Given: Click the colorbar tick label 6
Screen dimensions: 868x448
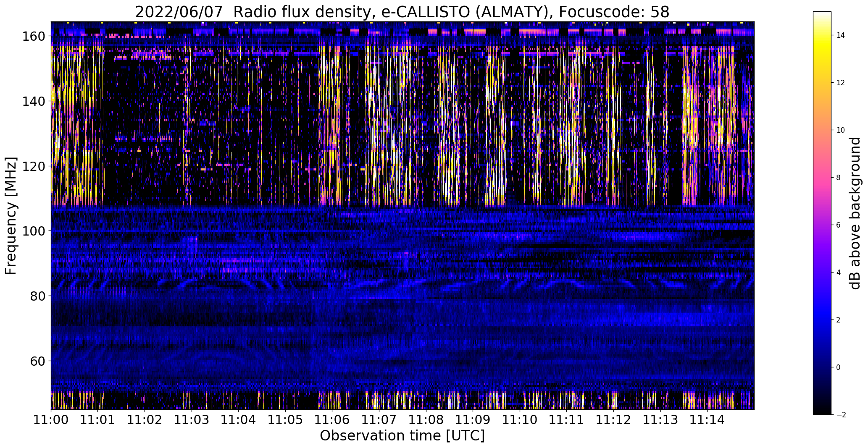Looking at the screenshot, I should tap(838, 225).
